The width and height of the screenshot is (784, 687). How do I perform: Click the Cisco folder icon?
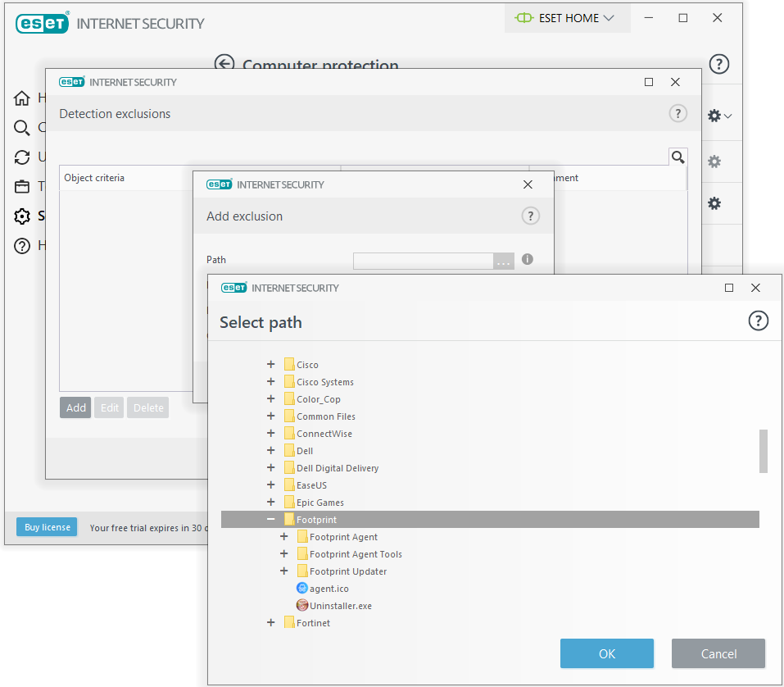289,364
